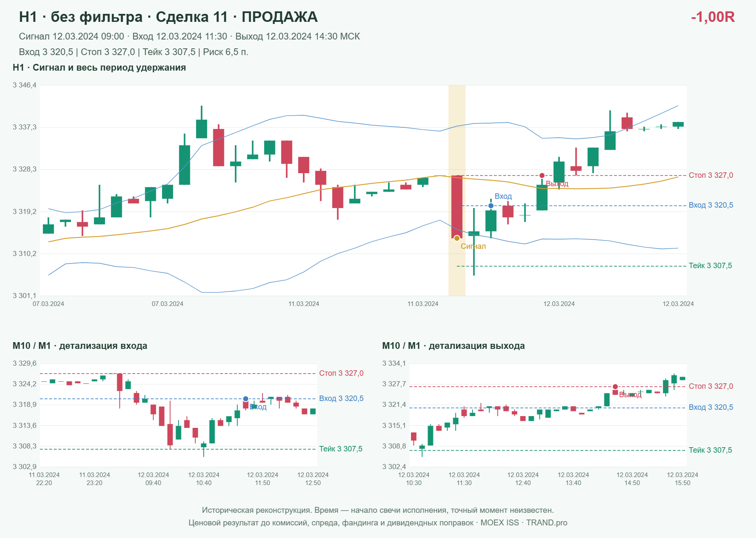Viewport: 756px width, 538px height.
Task: Click the red Выход marker on H1 chart
Action: tap(542, 175)
